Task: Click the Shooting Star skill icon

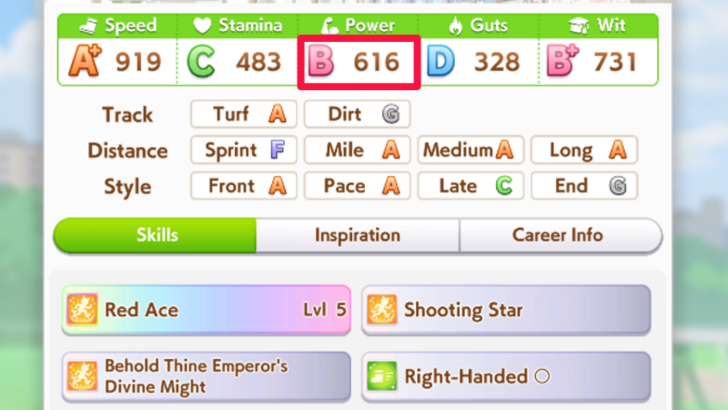Action: (382, 309)
